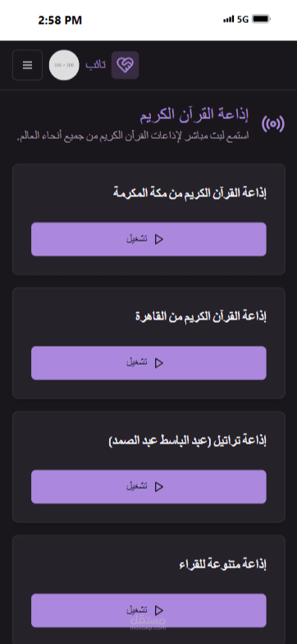Play the القاهرة Quran radio
The height and width of the screenshot is (644, 297).
click(148, 363)
